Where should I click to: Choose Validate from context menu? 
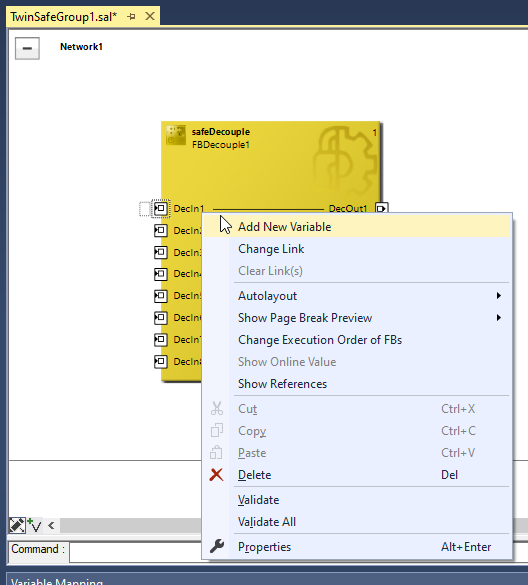357,500
